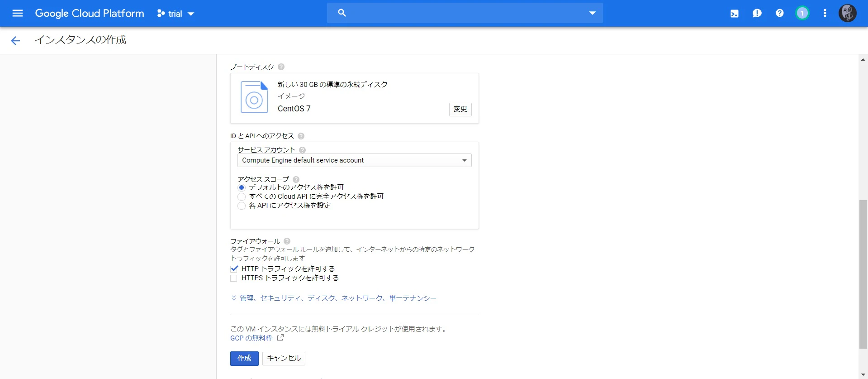Select デフォルトのアクセス権を許可 radio

click(242, 187)
